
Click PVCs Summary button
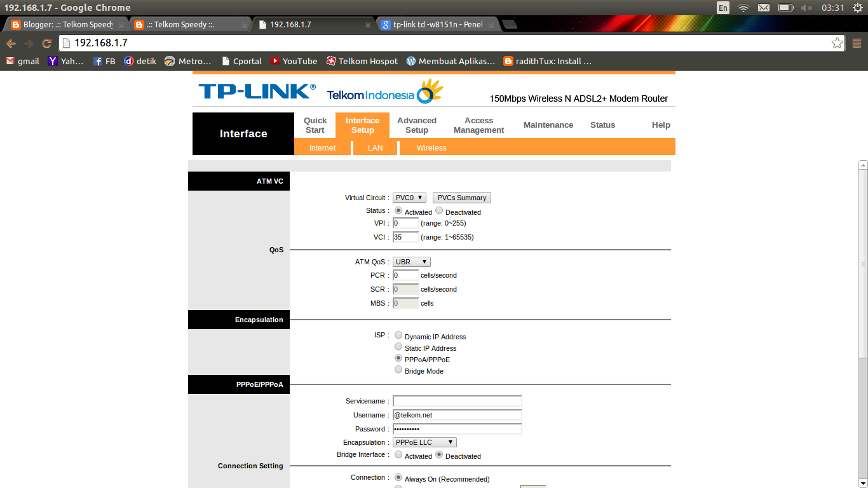462,198
